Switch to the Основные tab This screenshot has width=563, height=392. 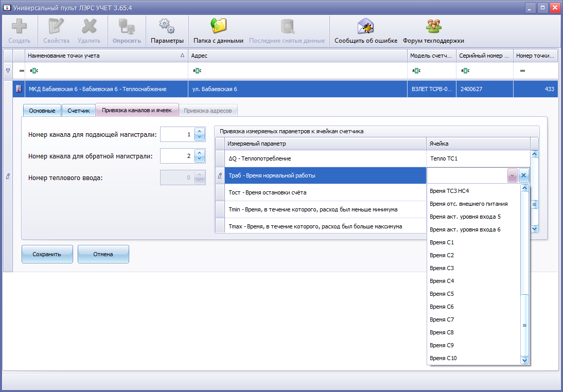click(x=42, y=111)
